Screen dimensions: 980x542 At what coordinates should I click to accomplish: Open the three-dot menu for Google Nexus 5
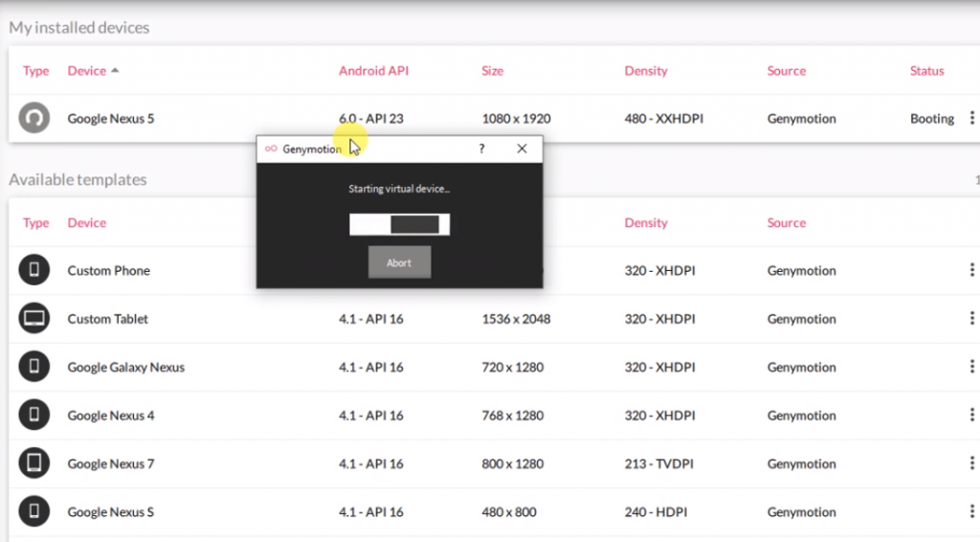click(971, 118)
